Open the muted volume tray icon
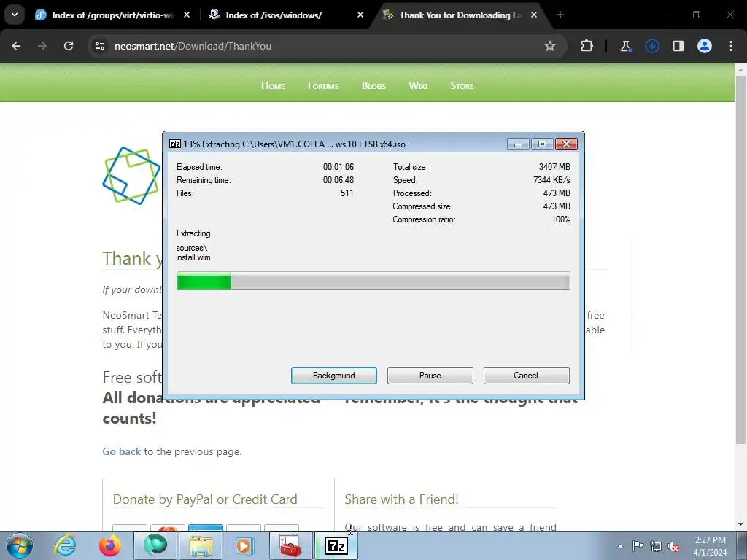 tap(673, 546)
